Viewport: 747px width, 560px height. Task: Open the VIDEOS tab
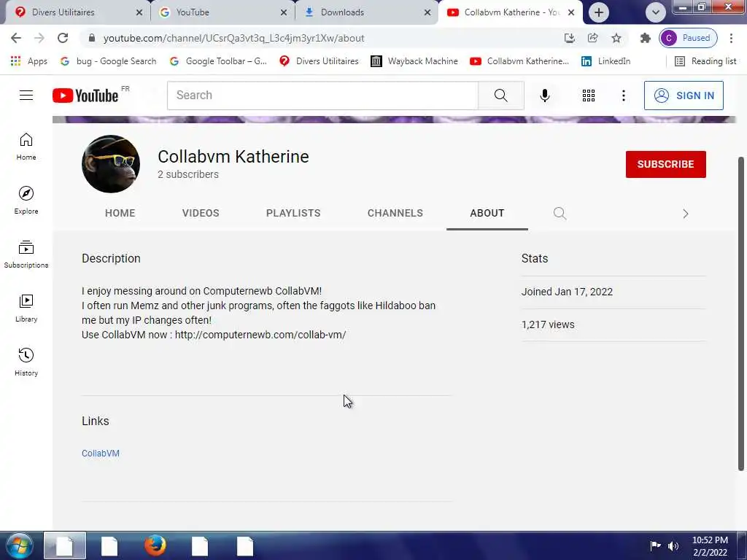click(201, 214)
